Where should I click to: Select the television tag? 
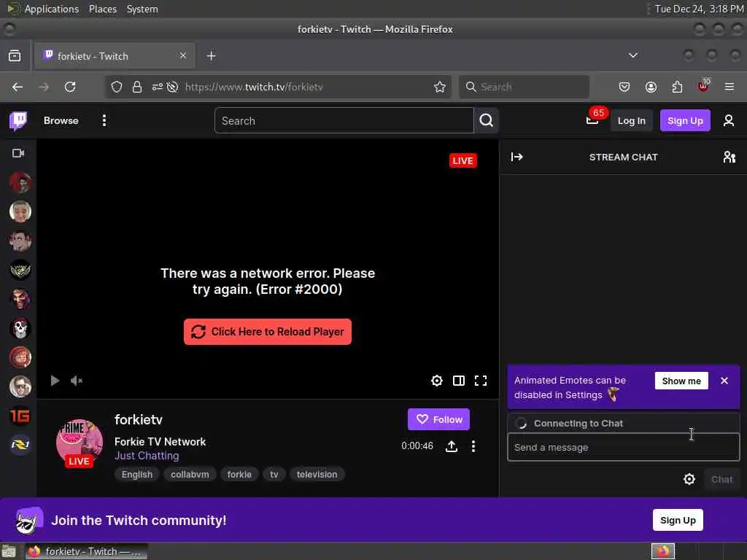point(317,474)
